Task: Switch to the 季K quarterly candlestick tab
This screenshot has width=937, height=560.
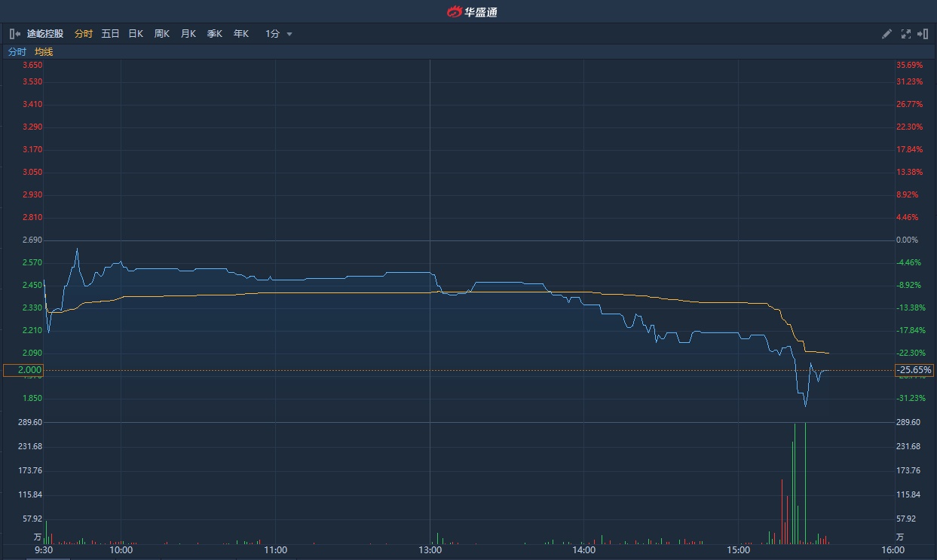Action: click(x=215, y=34)
